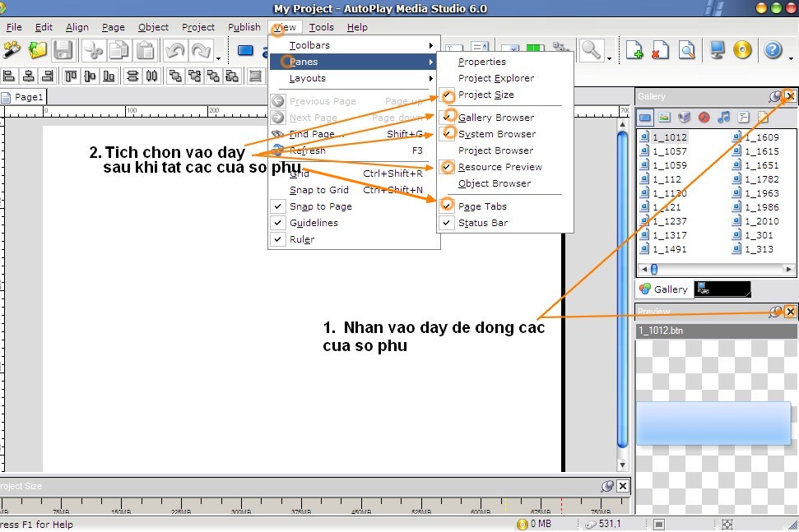This screenshot has height=532, width=799.
Task: Choose Project Explorer in Panes submenu
Action: click(496, 78)
